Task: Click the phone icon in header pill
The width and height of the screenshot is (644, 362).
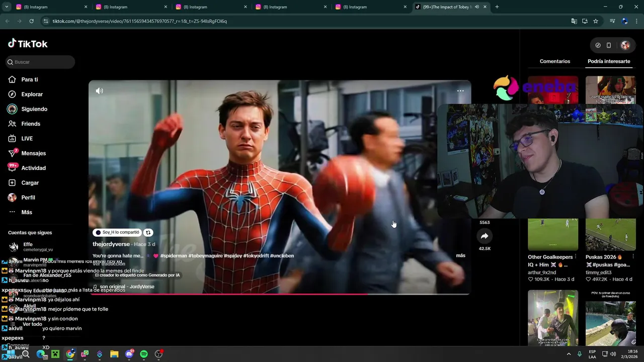Action: tap(609, 45)
